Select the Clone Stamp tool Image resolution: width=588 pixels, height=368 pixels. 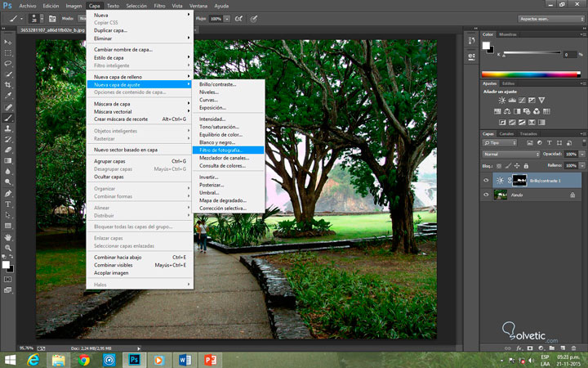[x=8, y=128]
